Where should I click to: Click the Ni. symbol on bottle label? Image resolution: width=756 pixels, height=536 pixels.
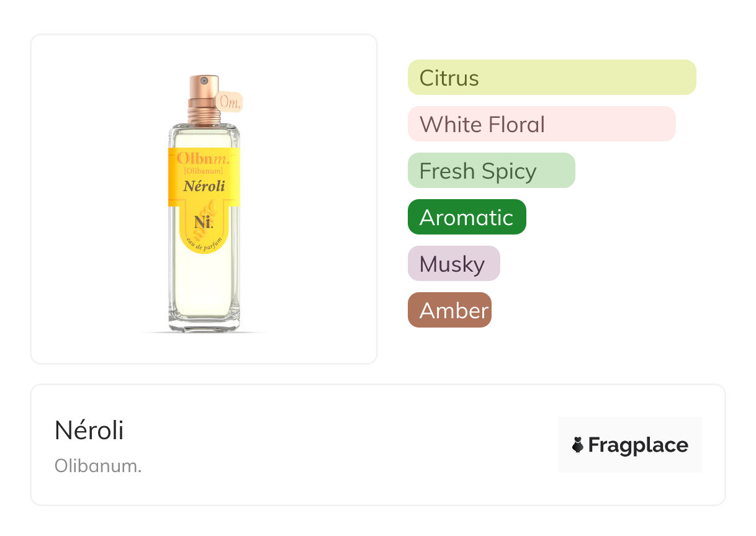[x=203, y=222]
